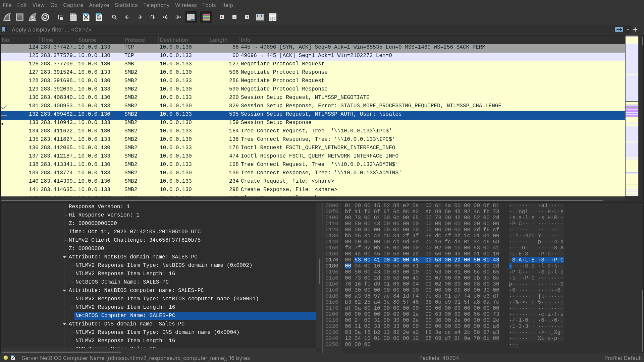The image size is (644, 362).
Task: Click the apply filter arrow button
Action: tap(619, 29)
